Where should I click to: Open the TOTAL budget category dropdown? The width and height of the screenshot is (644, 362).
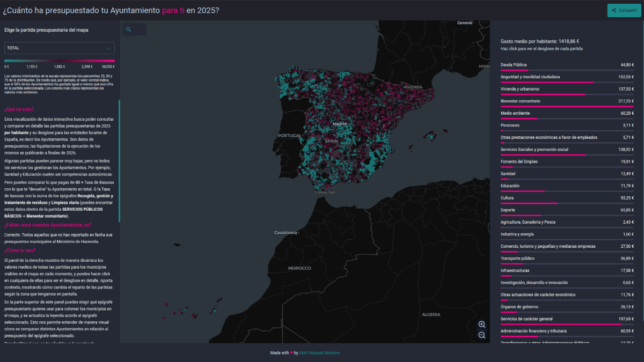[59, 48]
